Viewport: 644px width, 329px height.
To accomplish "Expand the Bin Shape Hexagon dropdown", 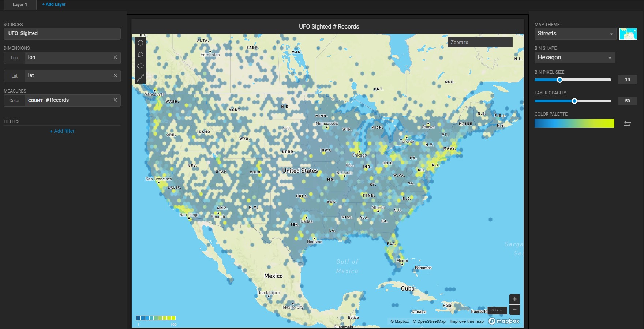I will (x=574, y=57).
